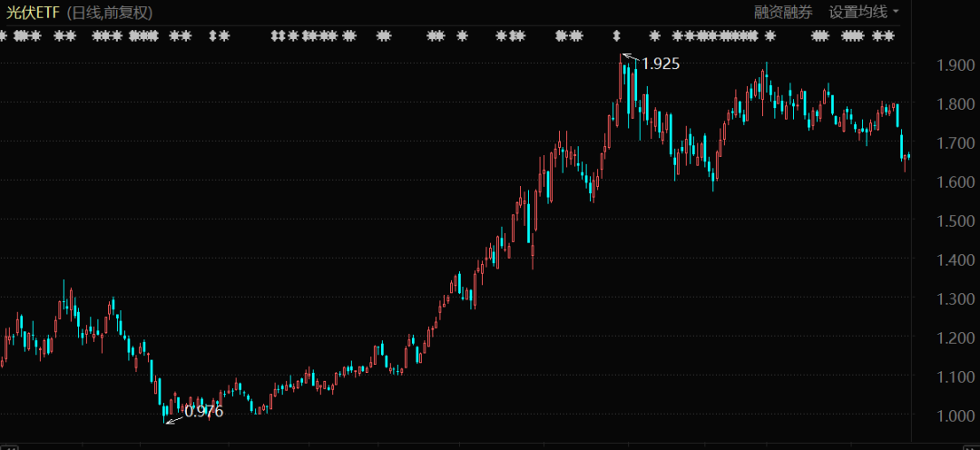
Task: Select the last candlestick at the chart's right end
Action: tap(908, 156)
